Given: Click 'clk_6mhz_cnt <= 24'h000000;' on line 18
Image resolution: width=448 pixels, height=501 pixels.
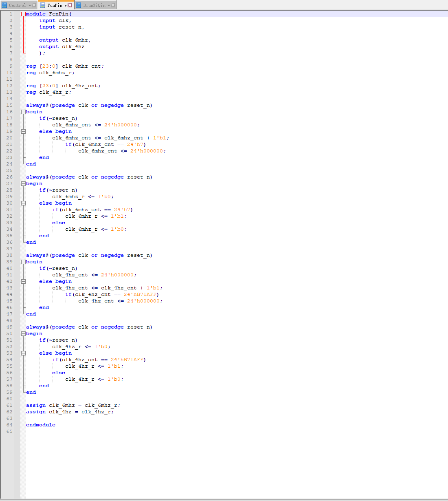Looking at the screenshot, I should 96,125.
